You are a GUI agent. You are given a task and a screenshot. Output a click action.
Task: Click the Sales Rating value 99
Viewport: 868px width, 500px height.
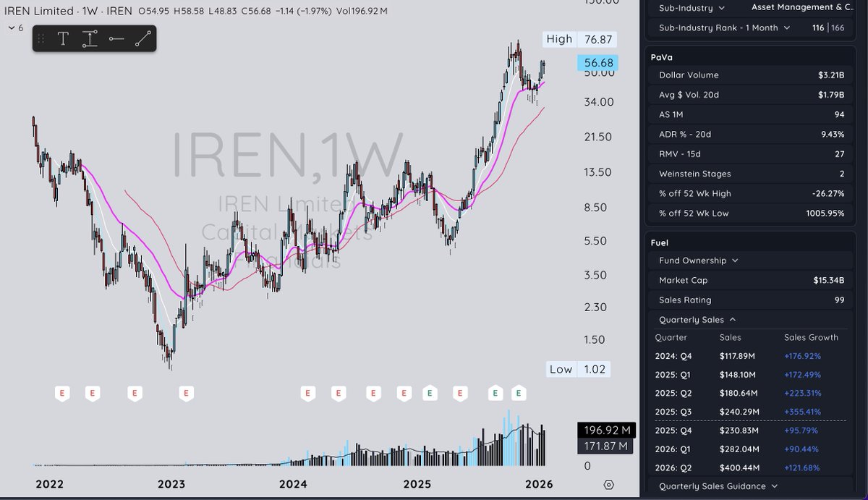point(839,300)
